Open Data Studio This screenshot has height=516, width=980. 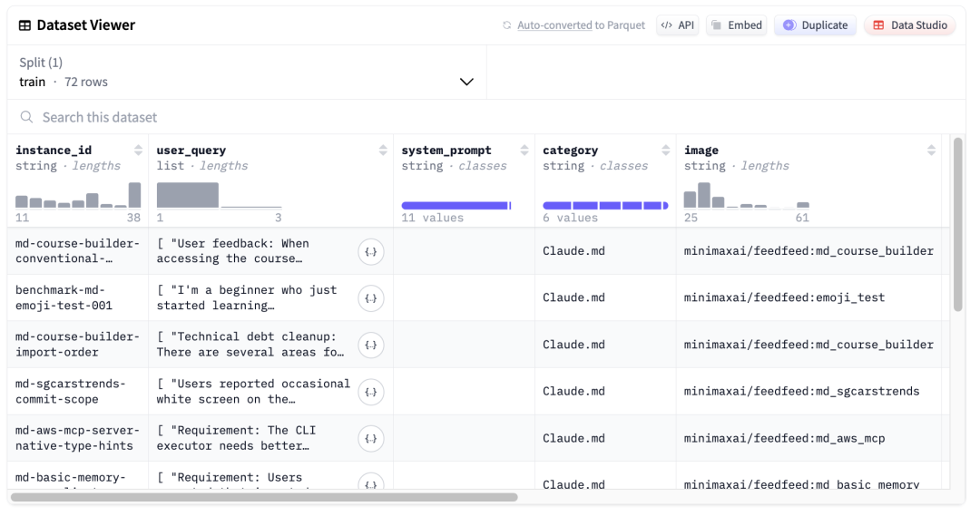(909, 25)
